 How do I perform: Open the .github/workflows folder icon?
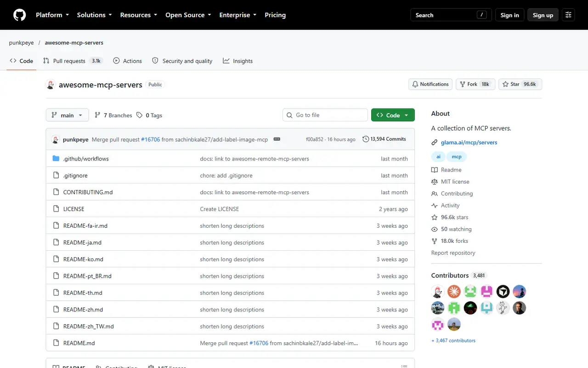click(x=56, y=159)
